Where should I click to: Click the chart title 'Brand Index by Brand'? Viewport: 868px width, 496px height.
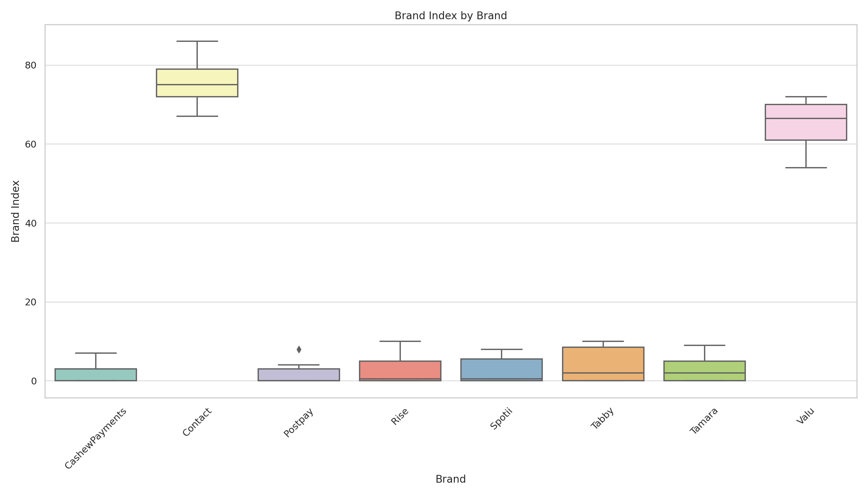click(450, 16)
